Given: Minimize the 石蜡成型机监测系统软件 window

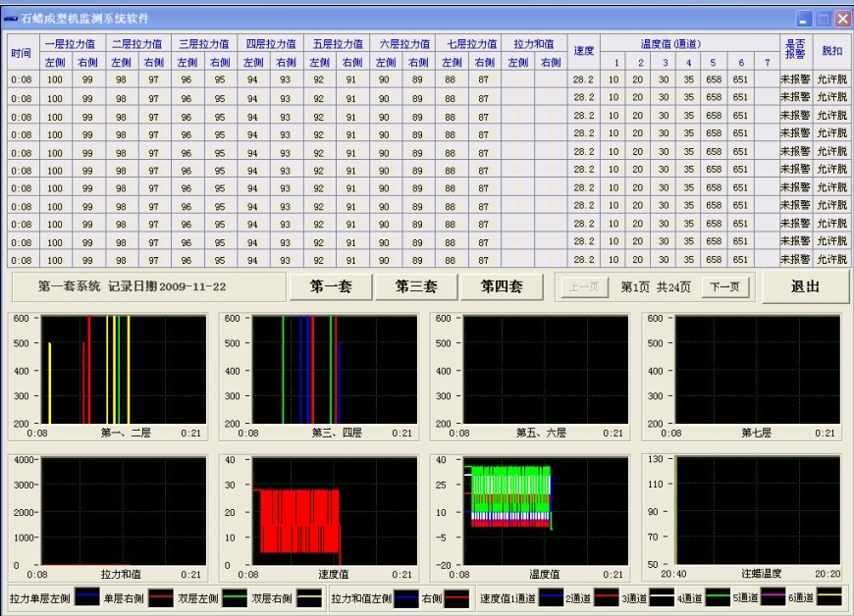Looking at the screenshot, I should click(804, 18).
